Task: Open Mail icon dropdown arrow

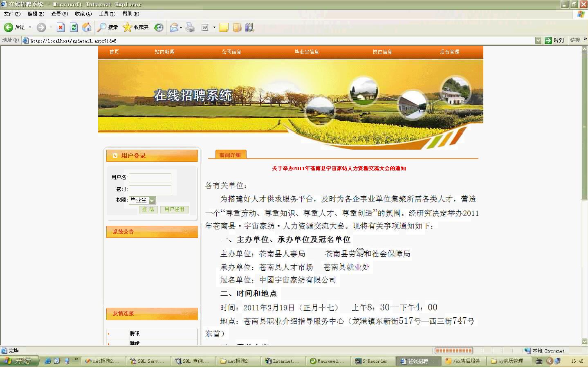Action: click(x=181, y=27)
